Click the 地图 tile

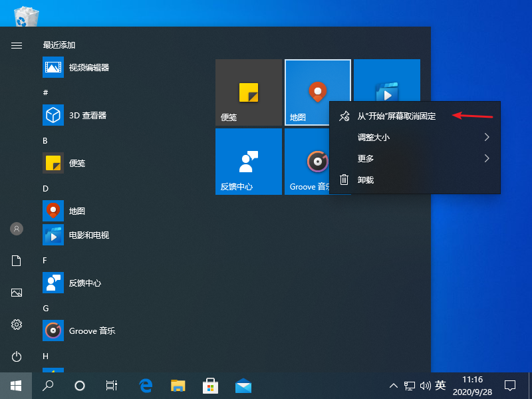(x=318, y=92)
